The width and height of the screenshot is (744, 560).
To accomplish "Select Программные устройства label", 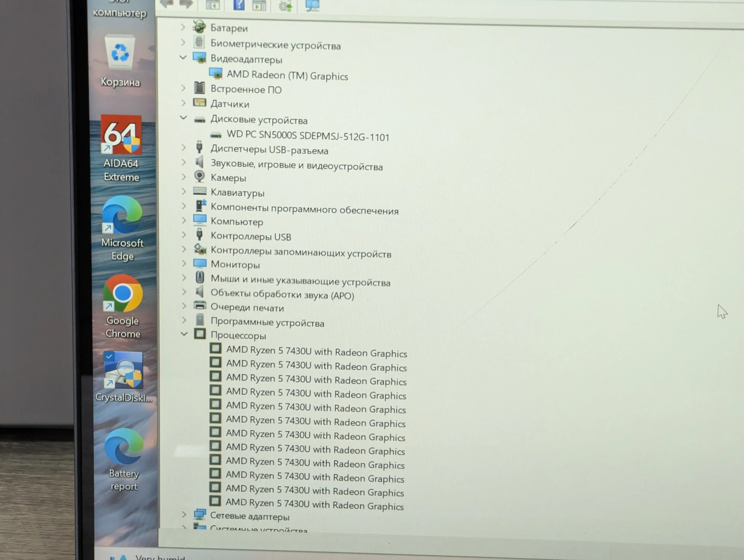I will [267, 322].
